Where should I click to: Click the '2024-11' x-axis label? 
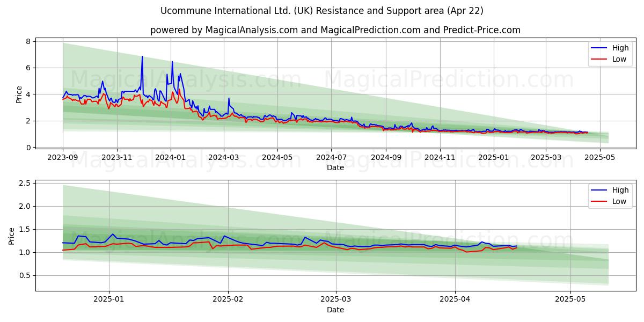440,158
